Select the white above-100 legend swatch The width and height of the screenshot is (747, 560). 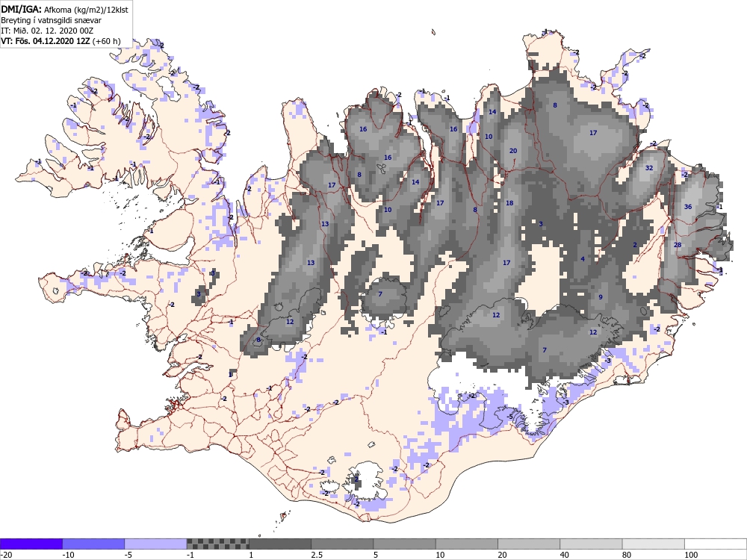[x=716, y=544]
